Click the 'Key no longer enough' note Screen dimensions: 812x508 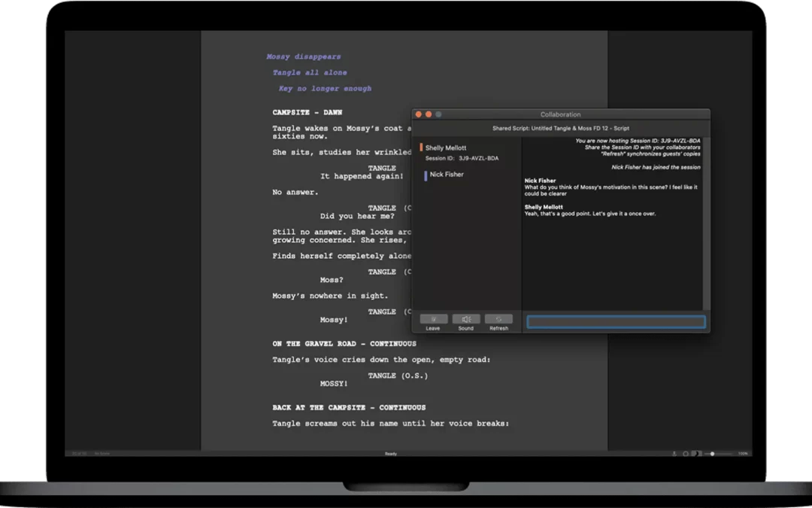[x=325, y=89]
